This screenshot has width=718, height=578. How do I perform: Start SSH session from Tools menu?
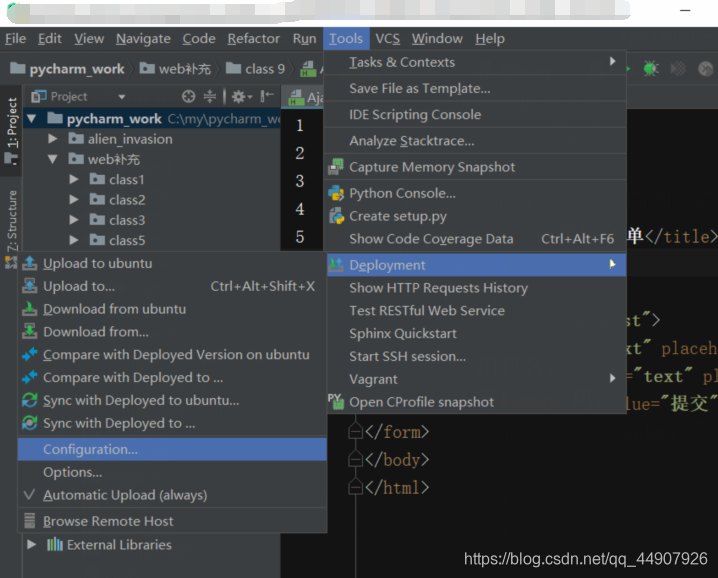click(x=476, y=356)
